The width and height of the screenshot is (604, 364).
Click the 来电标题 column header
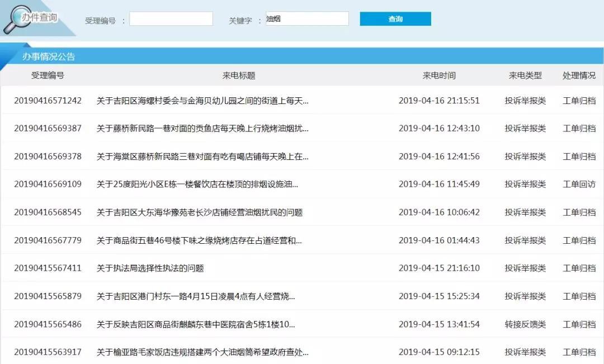[x=239, y=75]
